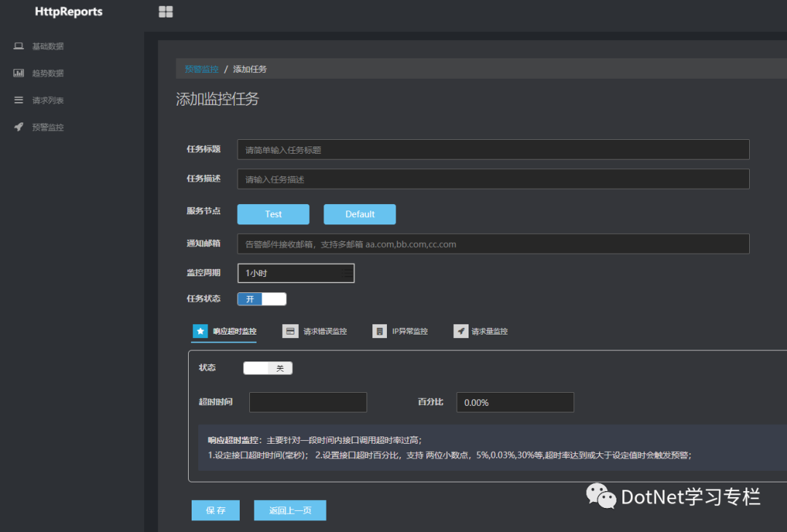Click the 保存 button
The height and width of the screenshot is (532, 787).
coord(216,510)
